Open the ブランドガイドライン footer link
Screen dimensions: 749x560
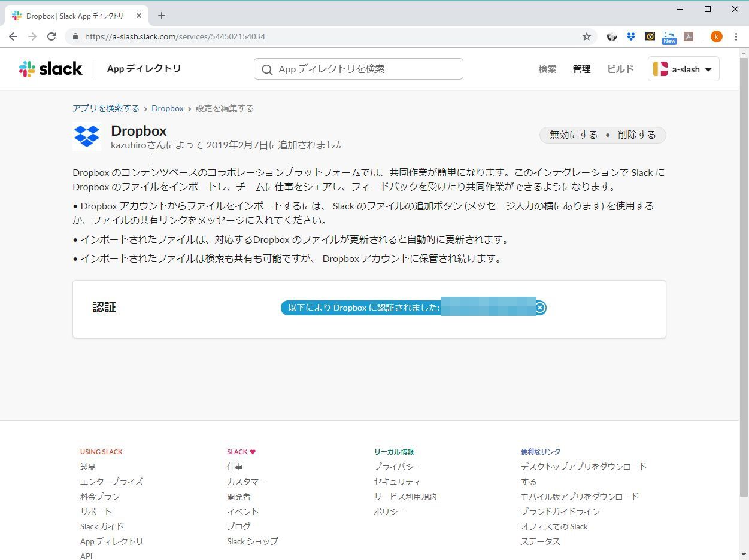[560, 512]
